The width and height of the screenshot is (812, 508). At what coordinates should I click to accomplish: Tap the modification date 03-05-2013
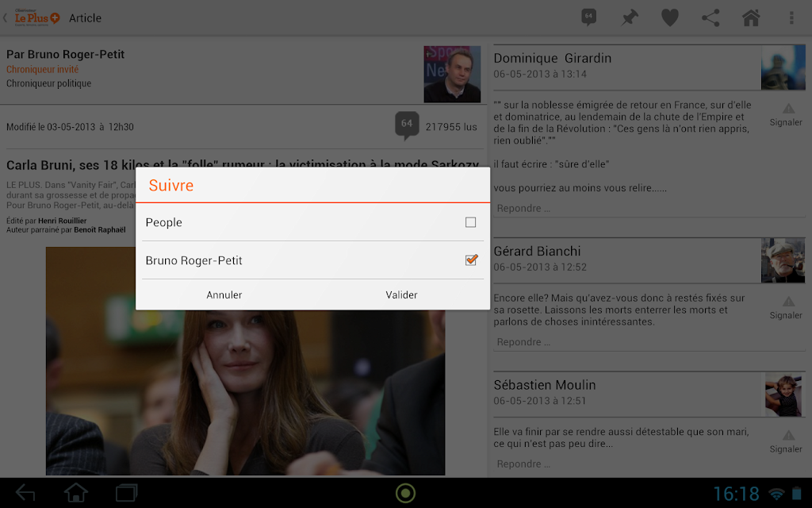tap(71, 127)
